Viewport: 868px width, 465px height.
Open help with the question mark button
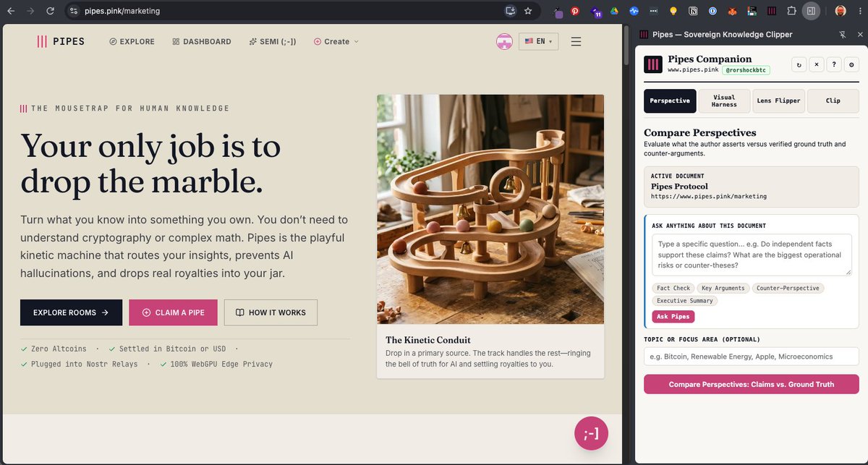coord(834,64)
